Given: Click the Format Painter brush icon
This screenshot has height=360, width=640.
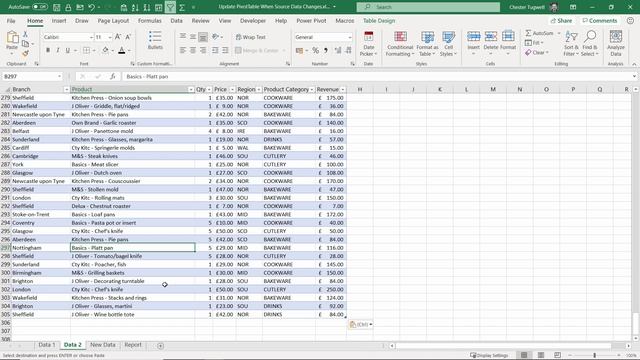Looking at the screenshot, I should pos(25,53).
